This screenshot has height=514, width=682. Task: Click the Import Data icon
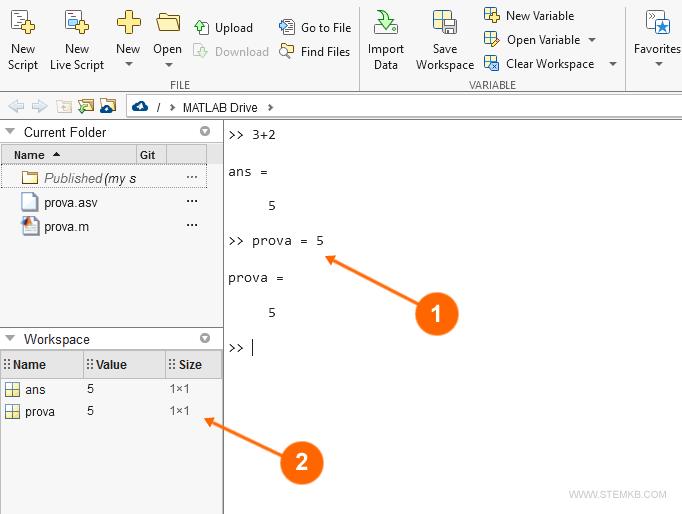tap(386, 24)
